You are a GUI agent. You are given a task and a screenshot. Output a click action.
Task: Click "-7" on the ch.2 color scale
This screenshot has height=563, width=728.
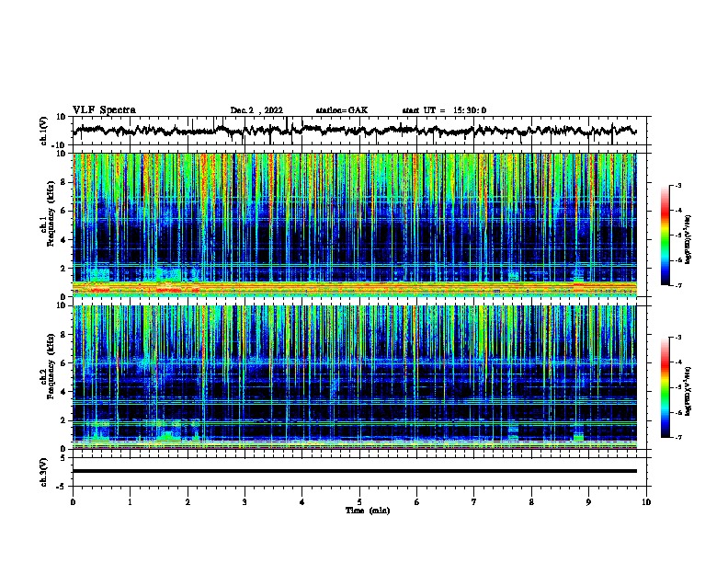pyautogui.click(x=678, y=437)
